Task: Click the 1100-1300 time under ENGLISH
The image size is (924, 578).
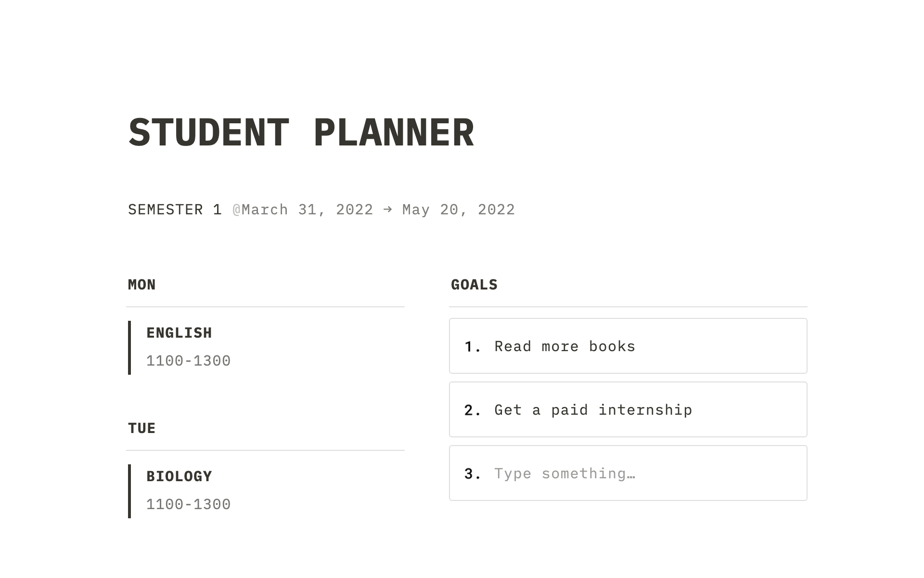Action: coord(188,361)
